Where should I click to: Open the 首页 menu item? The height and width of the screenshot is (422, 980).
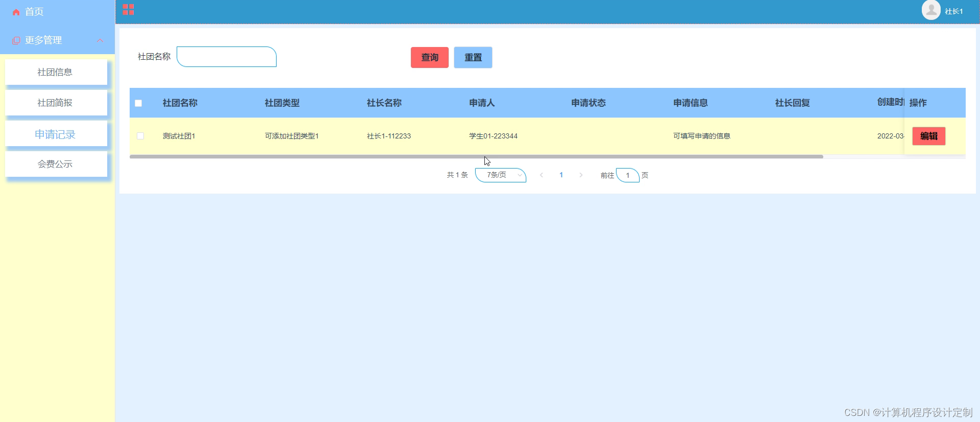coord(57,12)
